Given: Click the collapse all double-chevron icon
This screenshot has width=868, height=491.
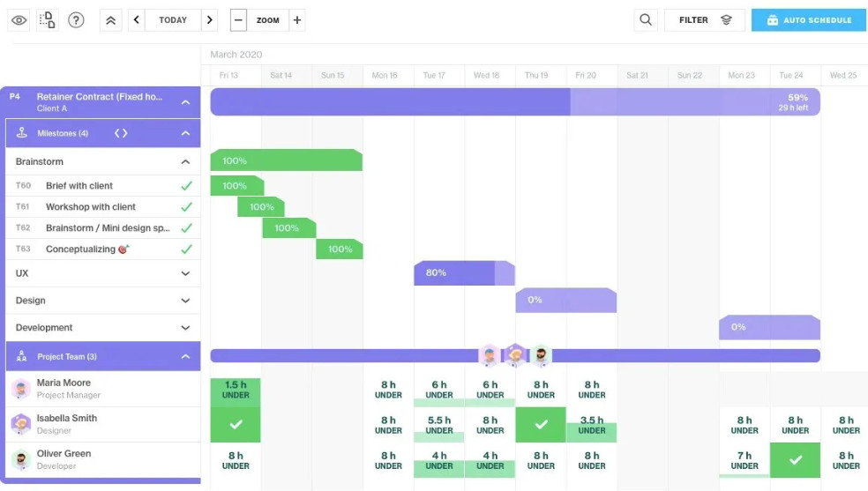Looking at the screenshot, I should point(110,20).
